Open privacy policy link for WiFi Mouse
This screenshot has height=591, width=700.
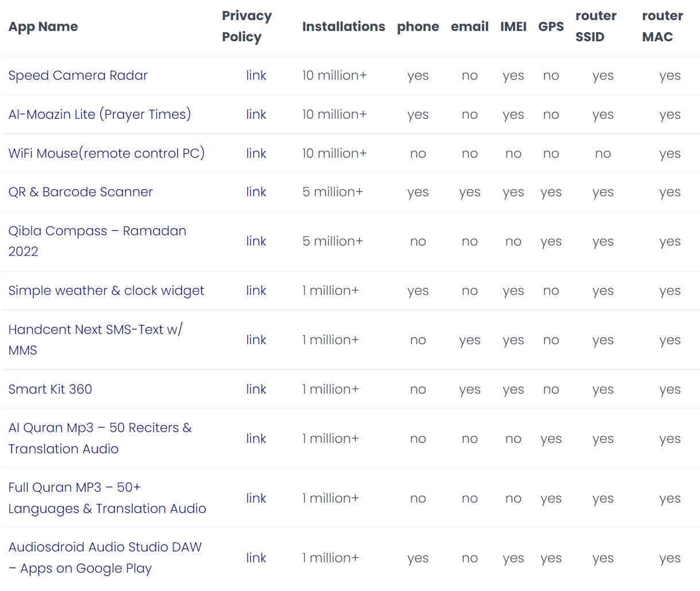pyautogui.click(x=256, y=154)
